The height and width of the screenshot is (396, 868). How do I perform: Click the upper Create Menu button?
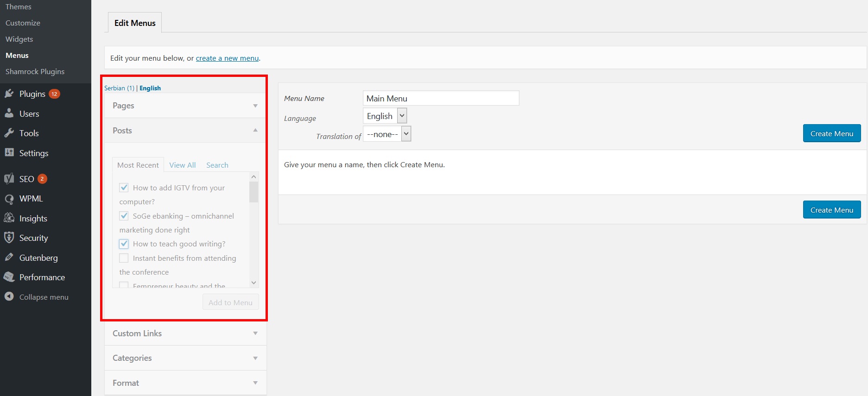point(832,133)
